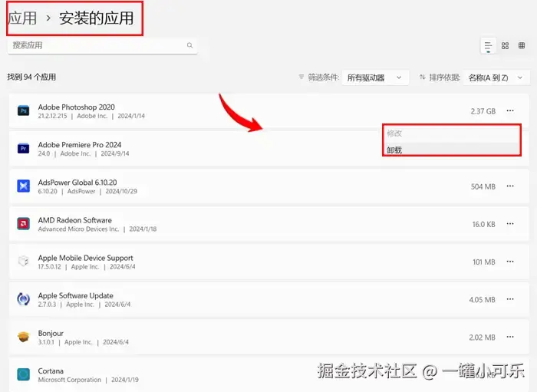
Task: Open more options for Bonjour
Action: (x=510, y=337)
